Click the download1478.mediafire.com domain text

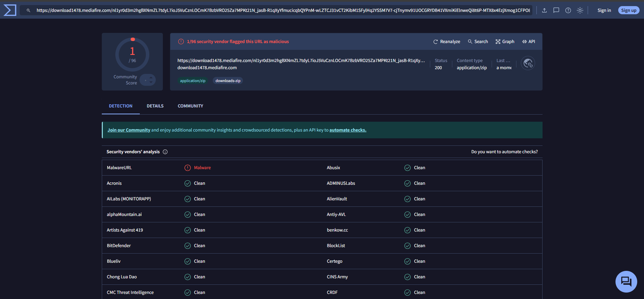coord(207,68)
